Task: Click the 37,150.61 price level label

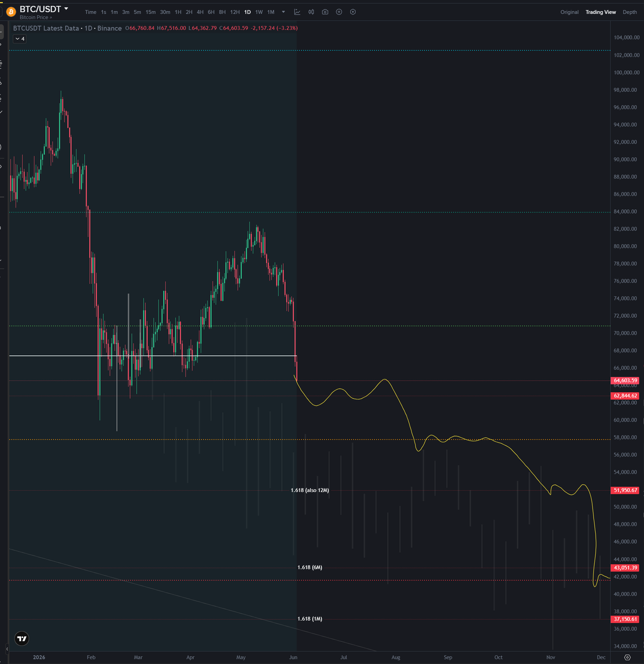Action: (625, 619)
